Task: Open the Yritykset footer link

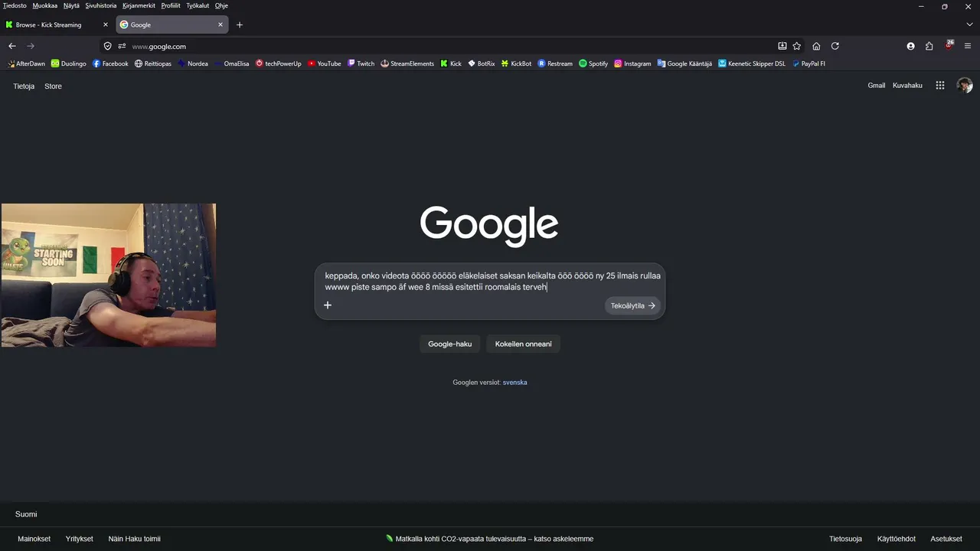Action: 79,539
